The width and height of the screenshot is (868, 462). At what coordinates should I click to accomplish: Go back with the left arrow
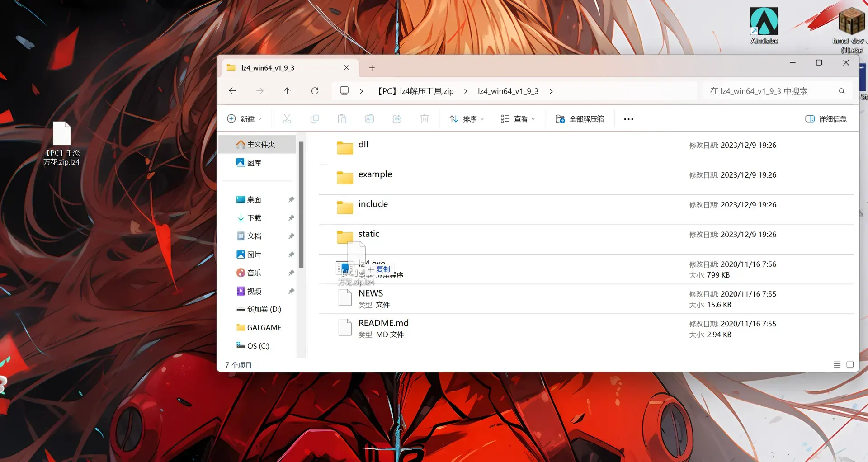232,91
